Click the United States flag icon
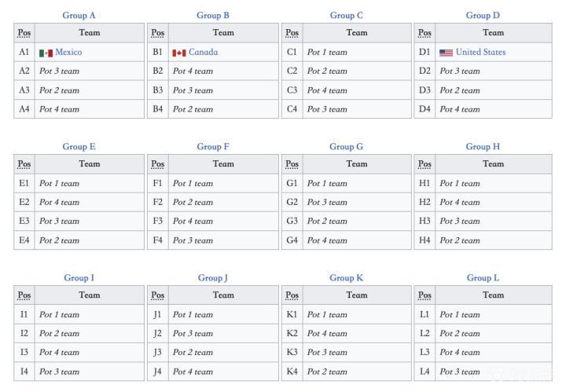 coord(446,53)
